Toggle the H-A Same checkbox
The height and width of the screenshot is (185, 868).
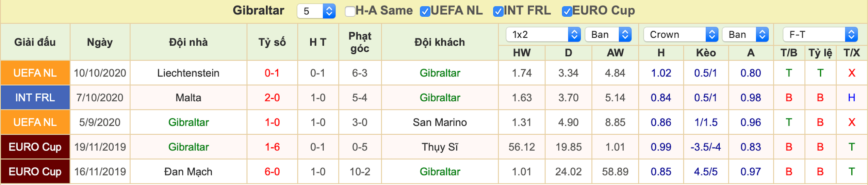click(350, 11)
